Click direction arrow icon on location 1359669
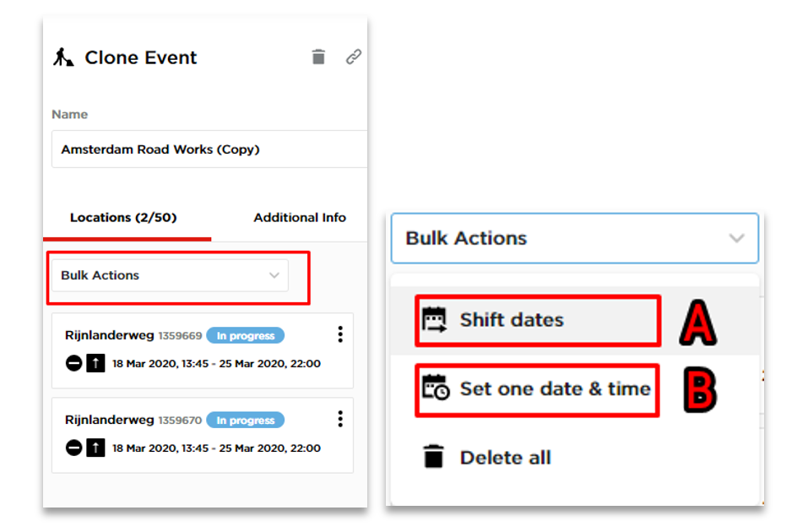This screenshot has width=808, height=532. (95, 363)
